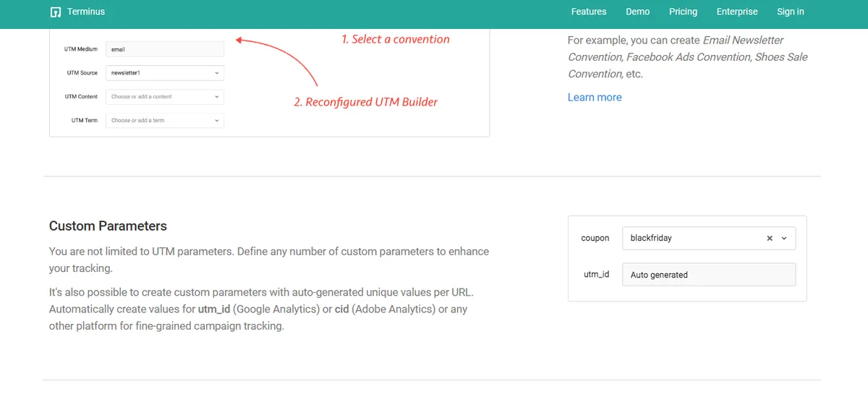Viewport: 868px width, 415px height.
Task: Clear the blackfriday coupon value
Action: 770,238
